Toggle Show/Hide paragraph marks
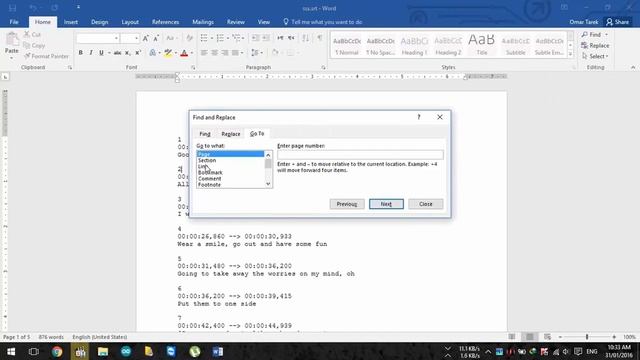This screenshot has width=640, height=360. click(x=320, y=38)
